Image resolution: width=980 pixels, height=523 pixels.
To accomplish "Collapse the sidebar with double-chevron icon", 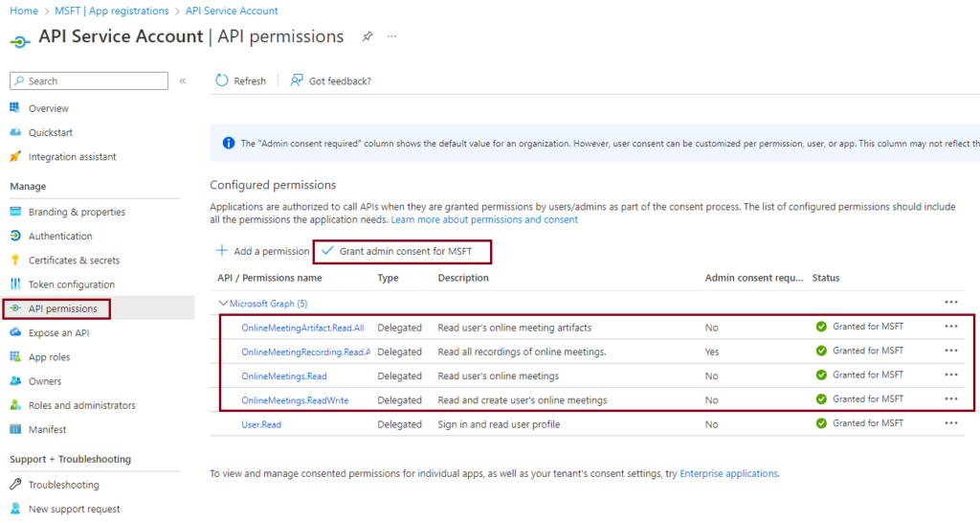I will point(183,80).
